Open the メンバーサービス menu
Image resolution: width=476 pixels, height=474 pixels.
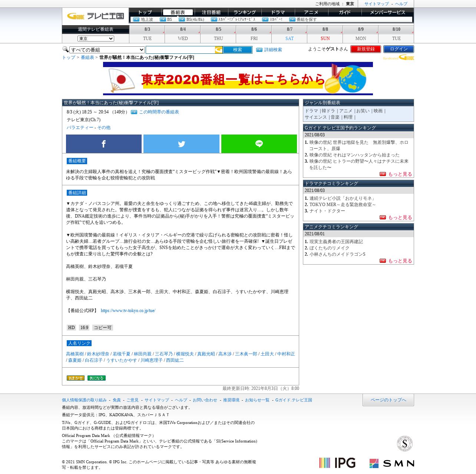[387, 12]
